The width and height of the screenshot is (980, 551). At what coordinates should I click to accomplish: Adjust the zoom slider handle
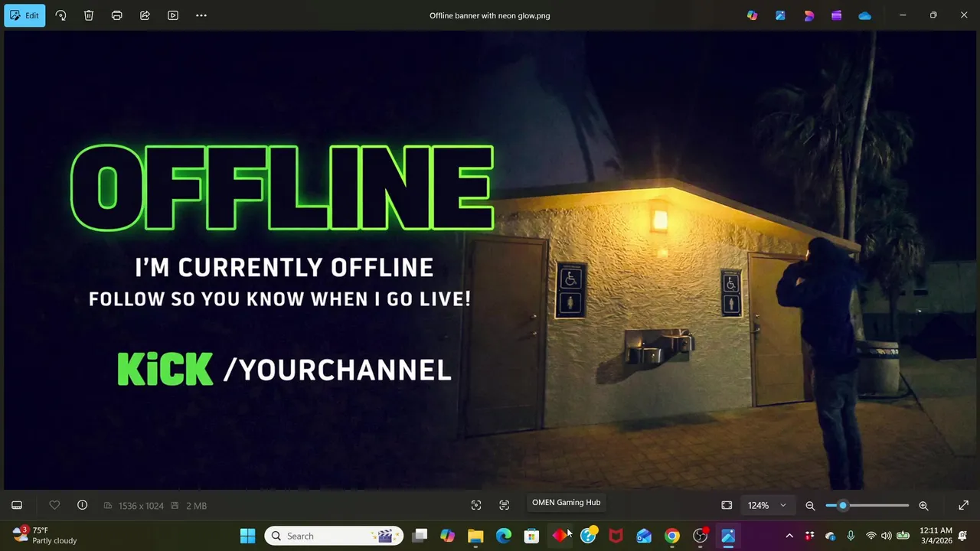click(x=843, y=505)
